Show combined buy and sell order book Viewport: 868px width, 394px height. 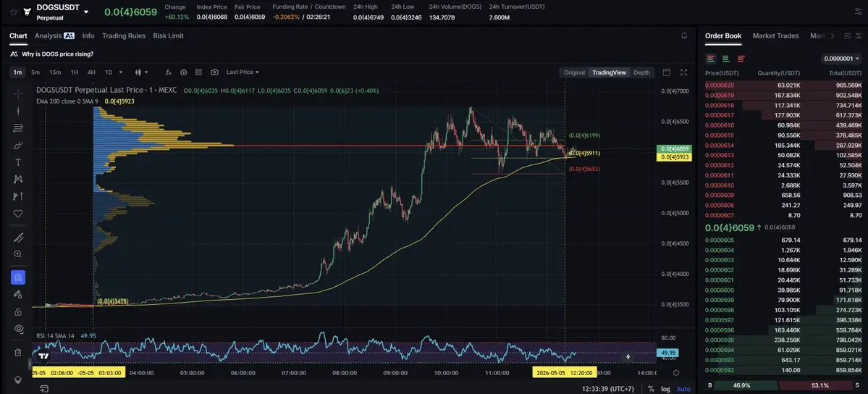coord(711,58)
